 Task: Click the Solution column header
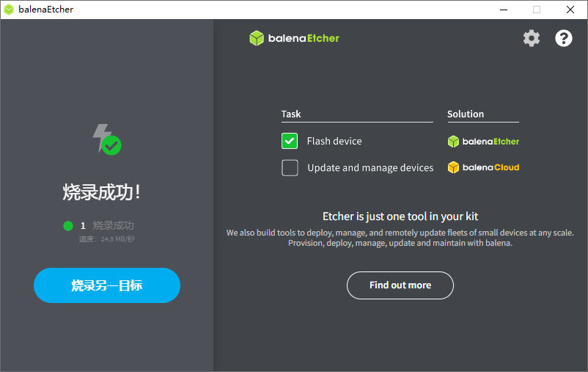[x=466, y=114]
